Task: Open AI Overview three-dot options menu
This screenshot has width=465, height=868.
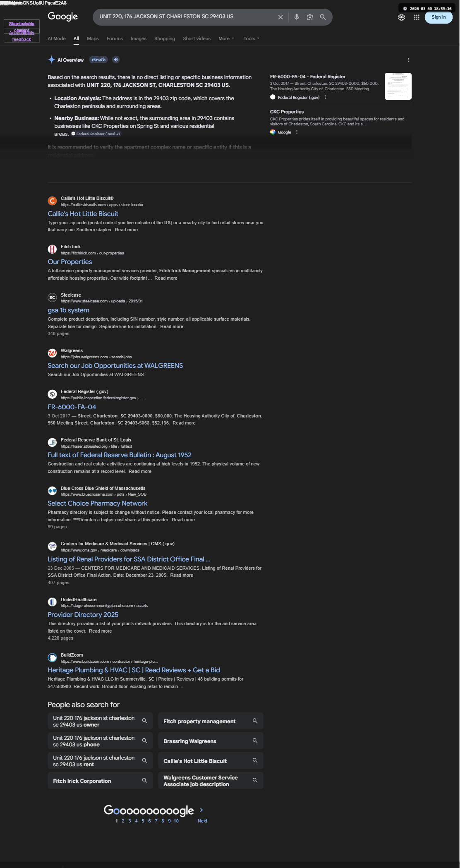Action: coord(409,60)
